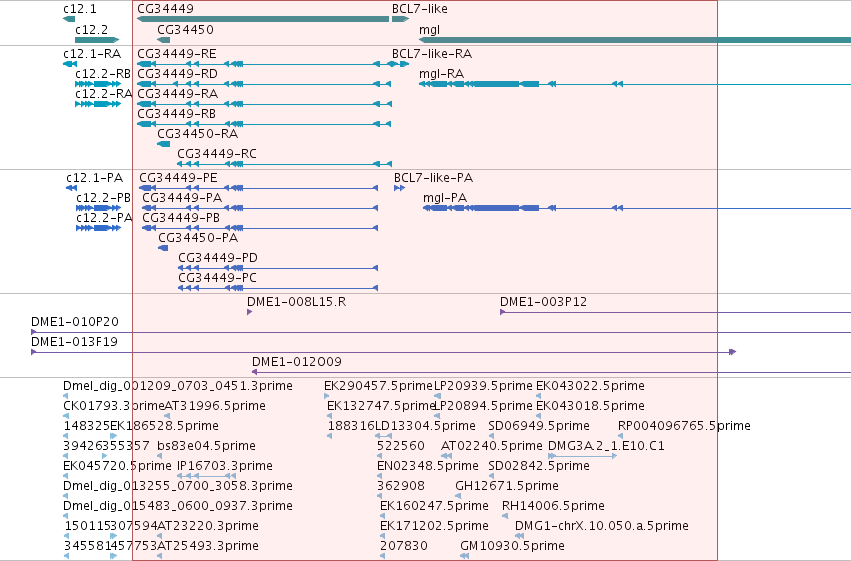Select the CG34449-PC protein label
This screenshot has height=561, width=851.
217,278
